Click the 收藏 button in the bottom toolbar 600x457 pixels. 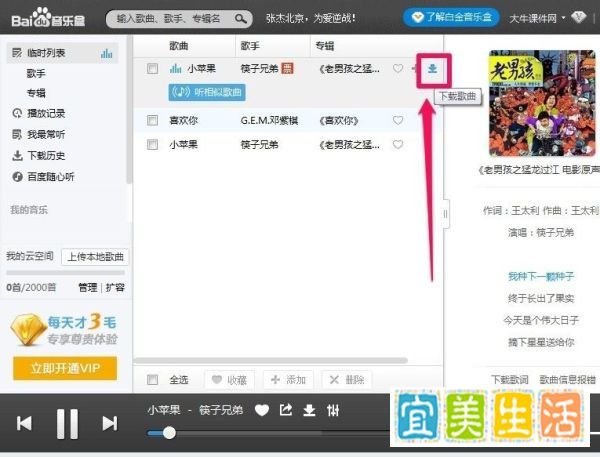(x=230, y=380)
